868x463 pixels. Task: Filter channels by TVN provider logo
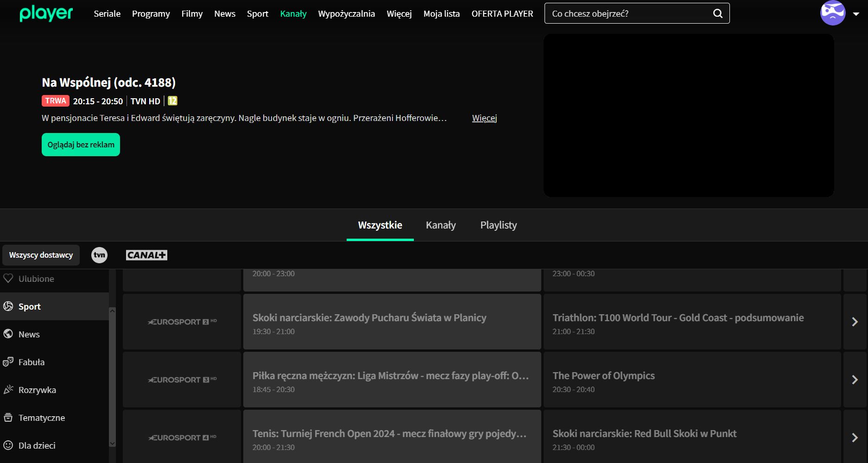click(99, 255)
